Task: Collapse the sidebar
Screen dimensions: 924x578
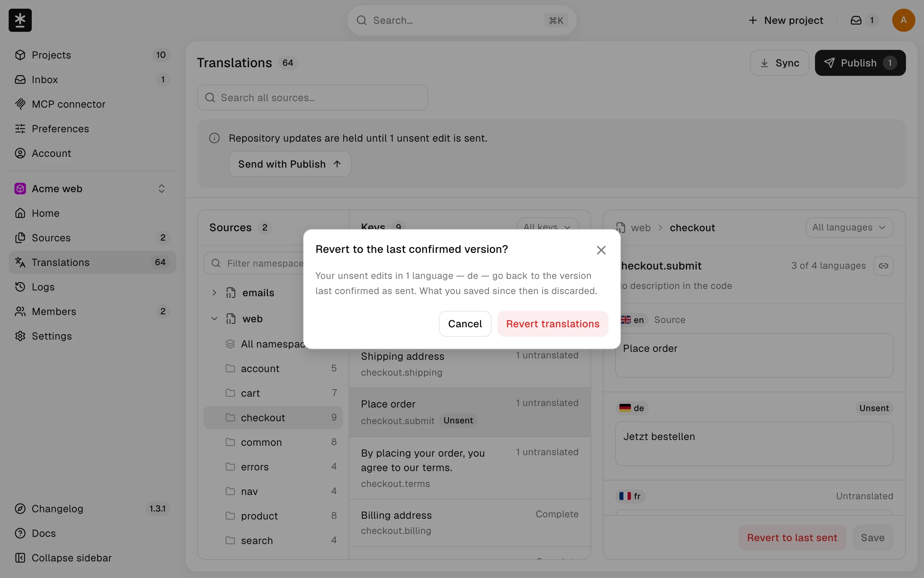Action: [92, 558]
